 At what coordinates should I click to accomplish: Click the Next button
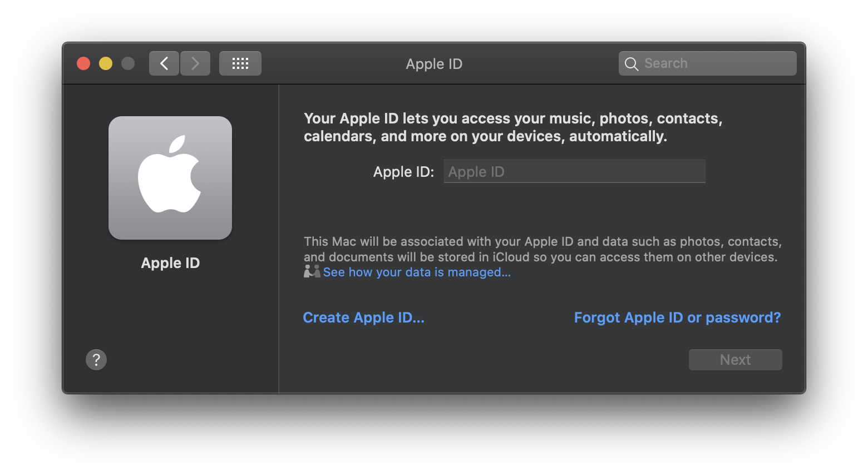[x=736, y=360]
